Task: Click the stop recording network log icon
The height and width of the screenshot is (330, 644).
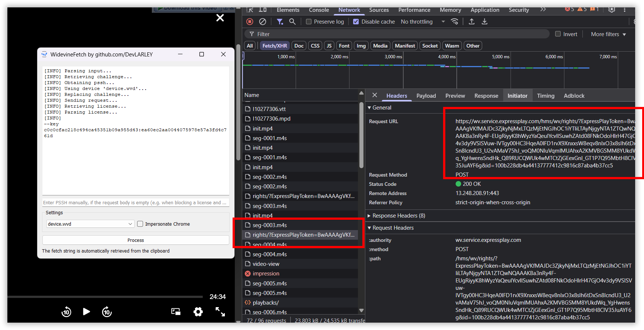Action: (x=250, y=22)
